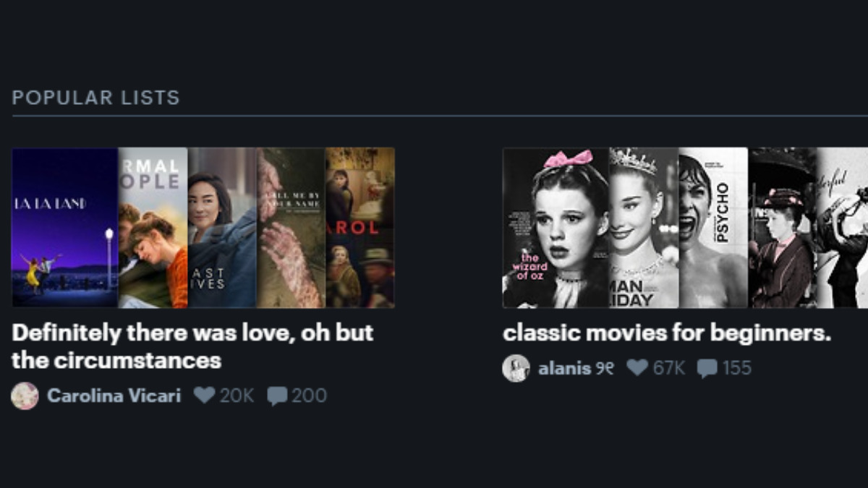Open alanis's round avatar picture
The height and width of the screenshot is (488, 868).
click(516, 368)
